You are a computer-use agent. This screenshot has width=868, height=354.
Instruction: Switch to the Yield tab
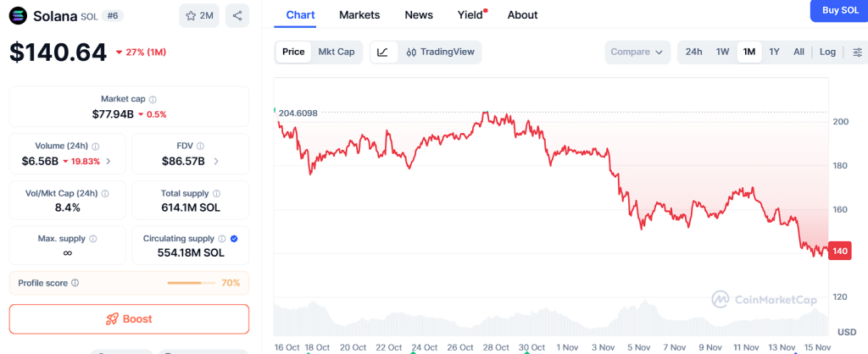point(470,14)
